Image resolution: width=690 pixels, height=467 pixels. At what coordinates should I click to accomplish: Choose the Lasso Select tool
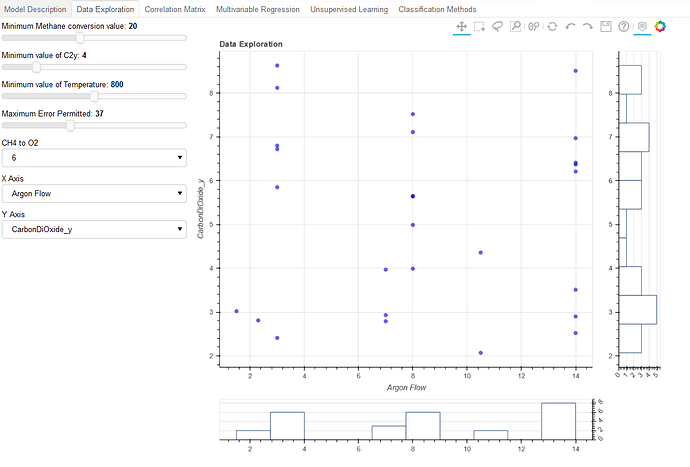pyautogui.click(x=497, y=26)
